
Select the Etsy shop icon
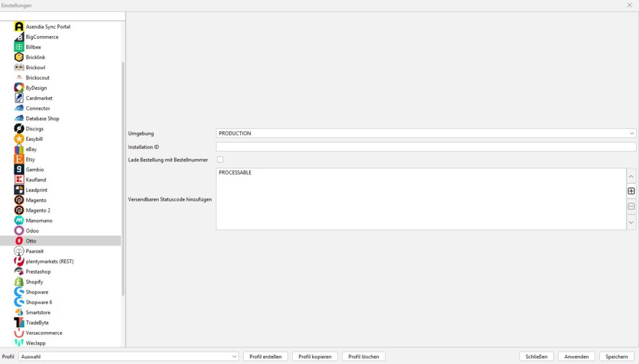click(19, 160)
